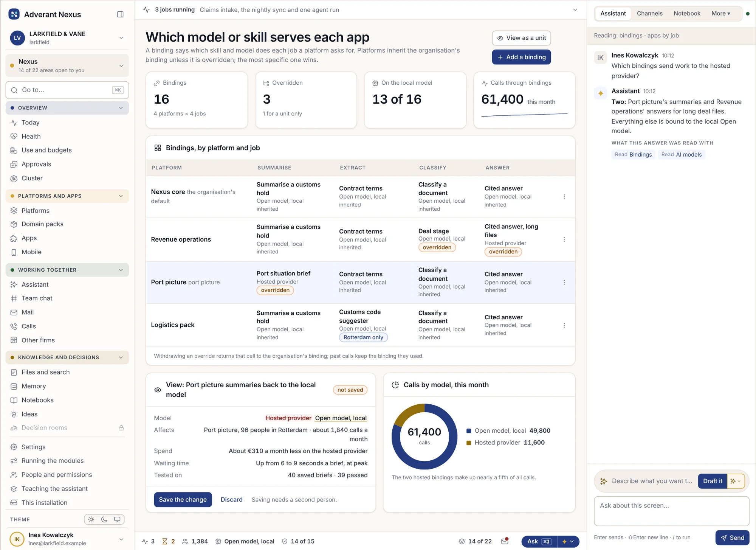Screen dimensions: 756x550
Task: Open the inbox icon in status bar
Action: click(505, 541)
